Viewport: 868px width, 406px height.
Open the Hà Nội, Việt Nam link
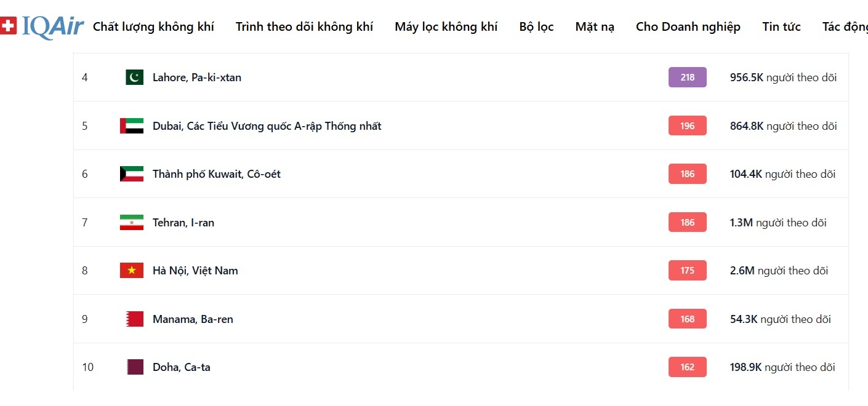tap(195, 271)
